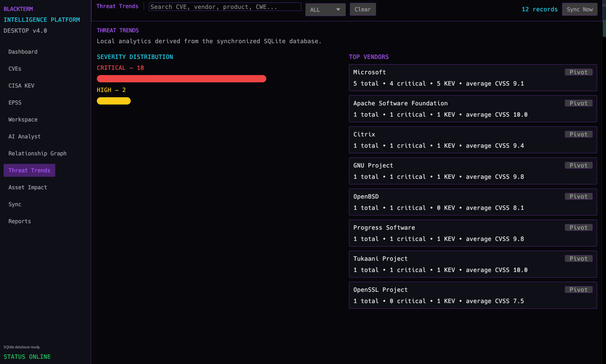Click the DESKTOP v4.0 version label
The height and width of the screenshot is (364, 606).
[x=25, y=31]
